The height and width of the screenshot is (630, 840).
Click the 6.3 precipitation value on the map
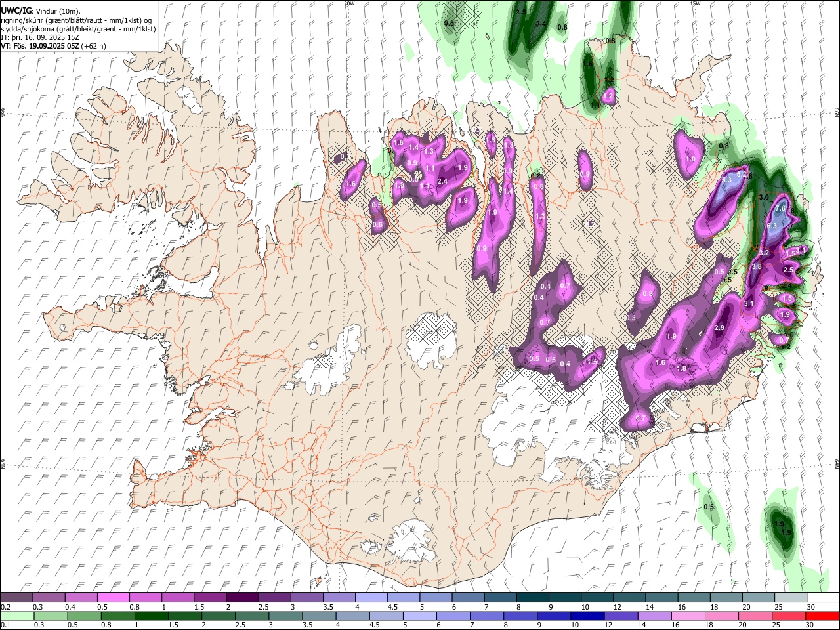click(772, 226)
